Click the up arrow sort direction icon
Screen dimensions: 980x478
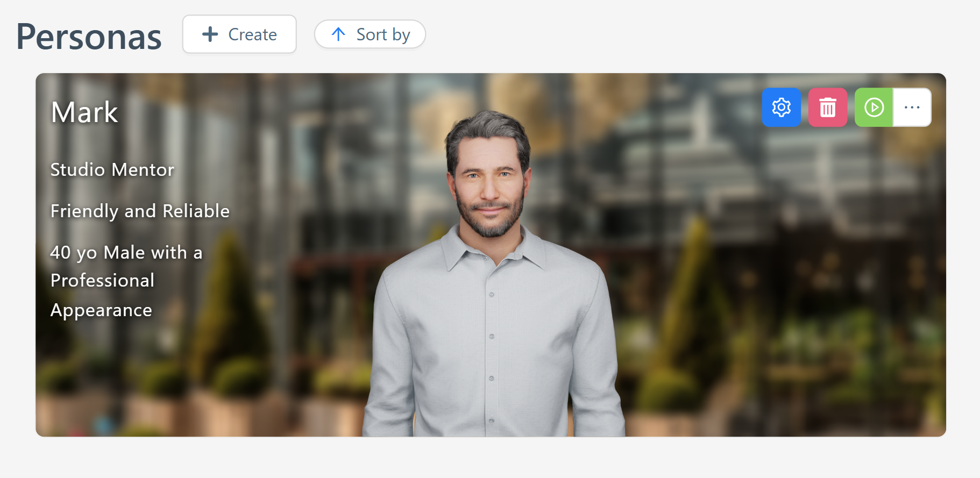tap(338, 34)
